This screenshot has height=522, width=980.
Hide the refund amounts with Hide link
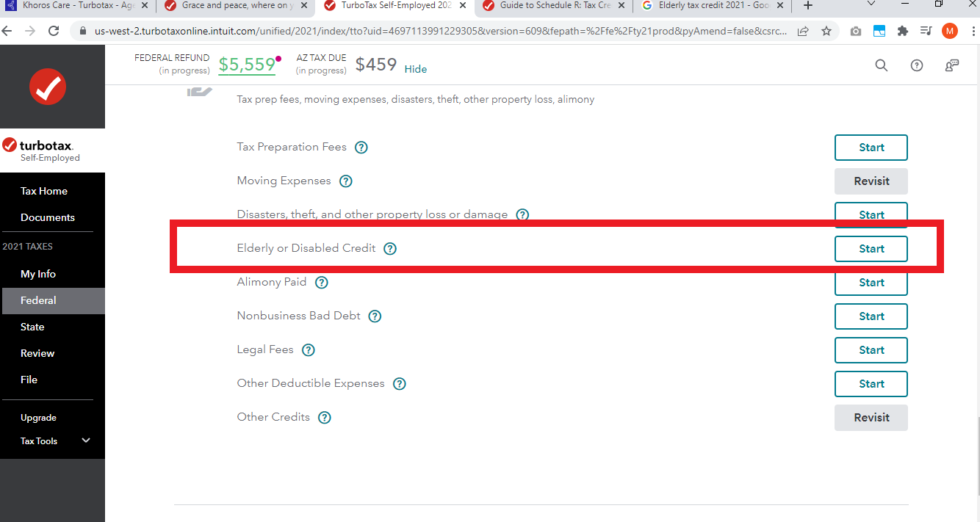[x=416, y=69]
